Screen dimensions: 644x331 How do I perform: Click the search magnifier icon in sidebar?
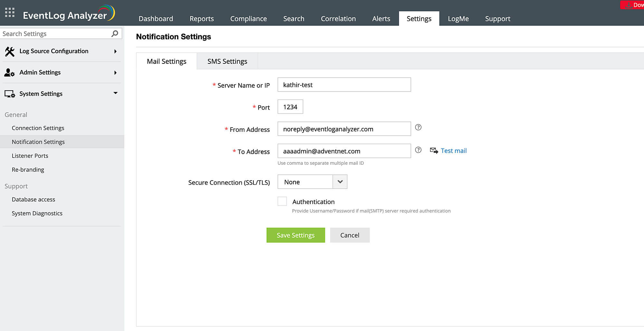click(115, 34)
